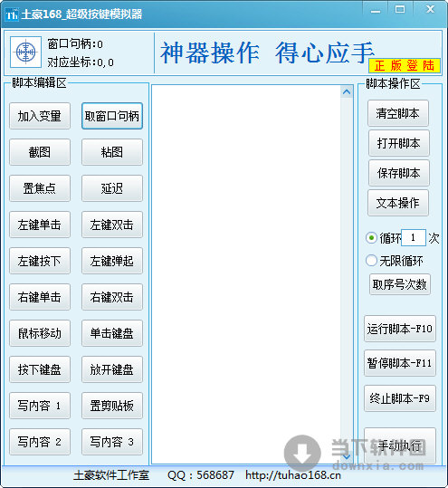Click the QQ：568687 contact text
This screenshot has height=488, width=448.
(201, 475)
